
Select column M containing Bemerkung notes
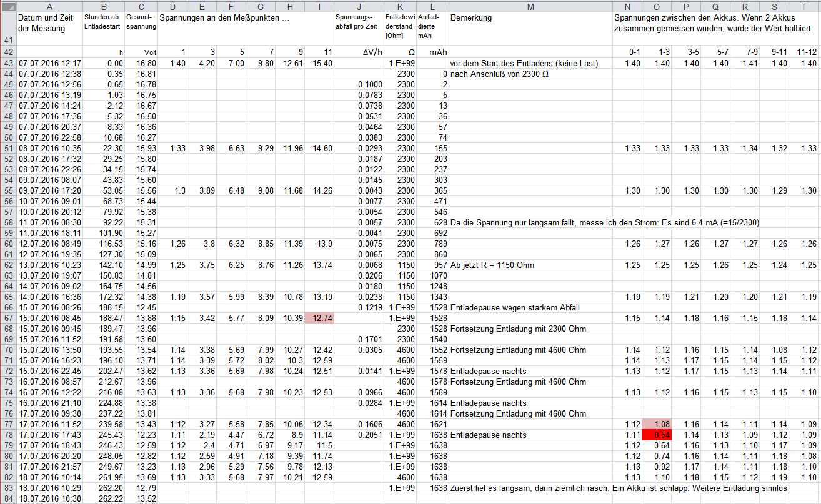530,7
